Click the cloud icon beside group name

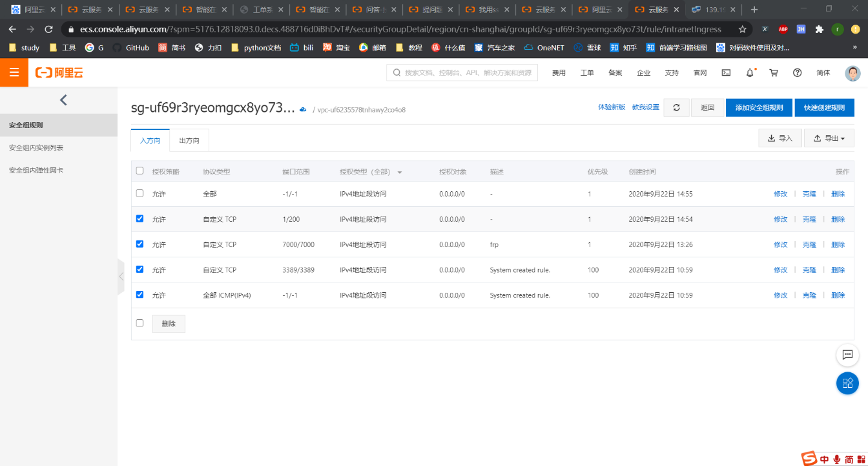pos(303,109)
